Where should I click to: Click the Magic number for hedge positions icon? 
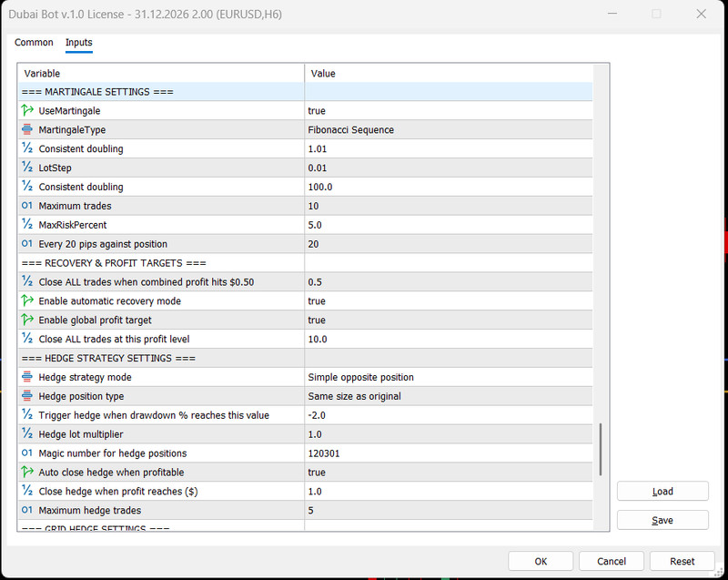pyautogui.click(x=27, y=453)
